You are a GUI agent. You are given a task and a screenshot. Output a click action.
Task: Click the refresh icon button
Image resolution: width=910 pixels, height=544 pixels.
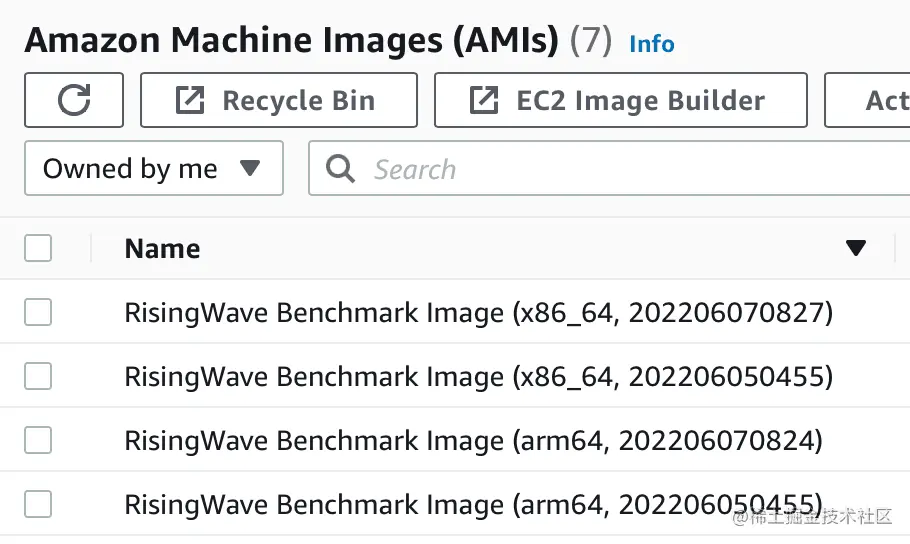pos(74,100)
